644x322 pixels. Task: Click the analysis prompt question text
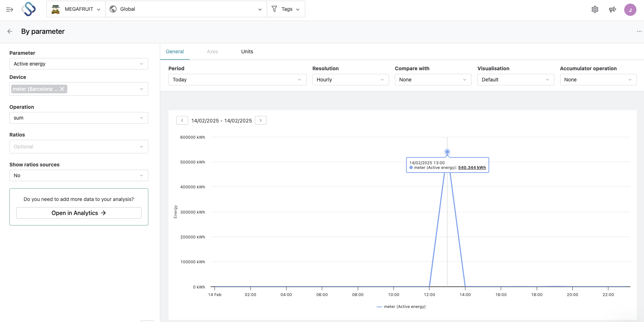coord(79,199)
